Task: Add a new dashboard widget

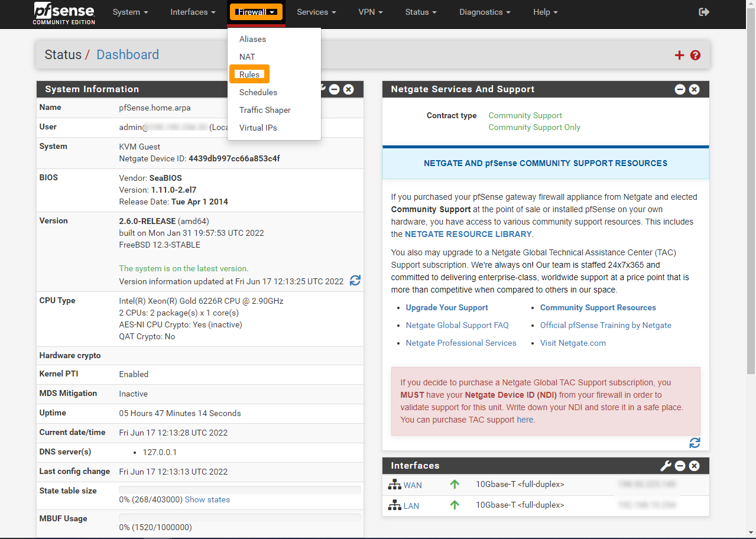Action: tap(679, 55)
